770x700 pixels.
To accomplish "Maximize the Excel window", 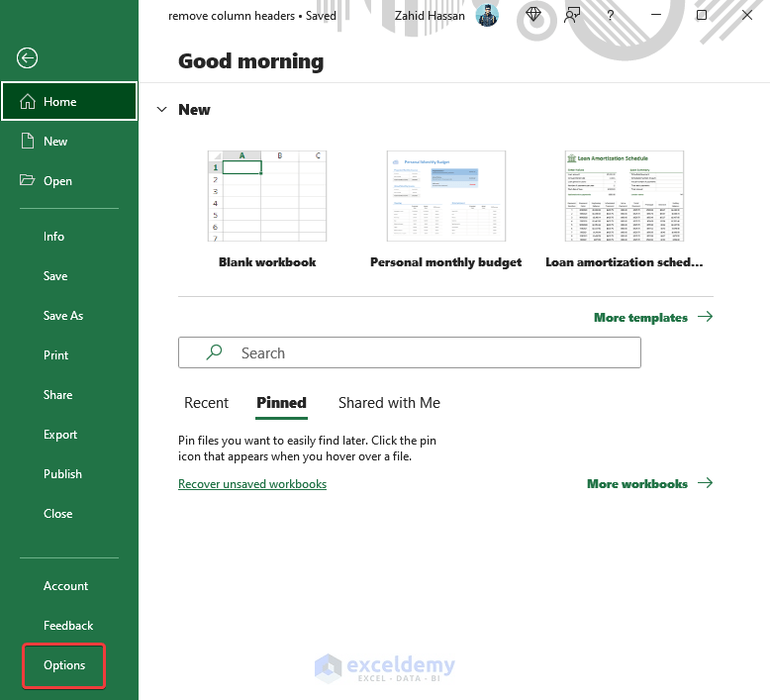I will [x=702, y=15].
